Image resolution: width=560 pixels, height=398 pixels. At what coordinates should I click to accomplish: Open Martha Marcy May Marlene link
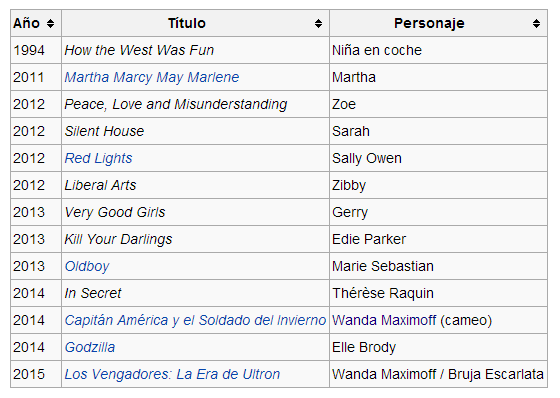click(152, 77)
